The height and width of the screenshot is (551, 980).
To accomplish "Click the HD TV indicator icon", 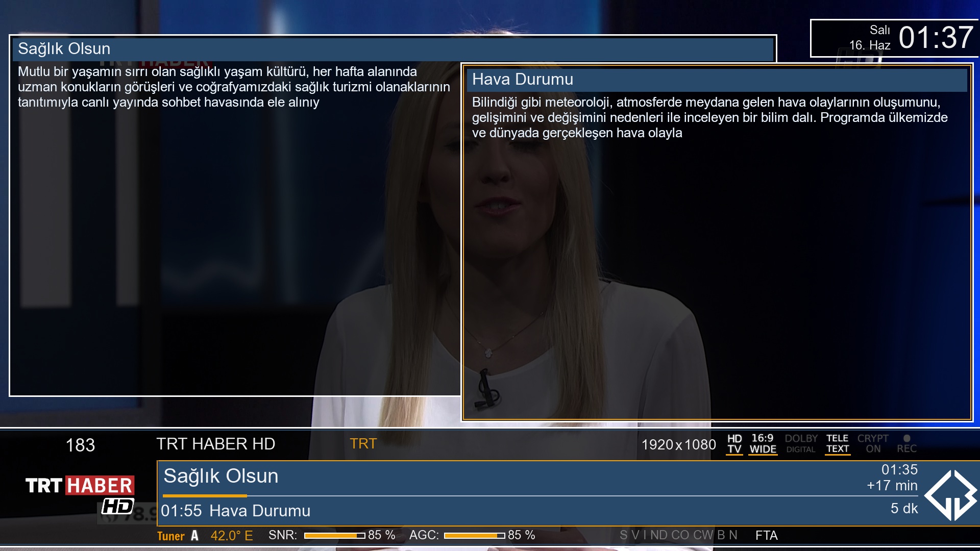I will point(734,444).
